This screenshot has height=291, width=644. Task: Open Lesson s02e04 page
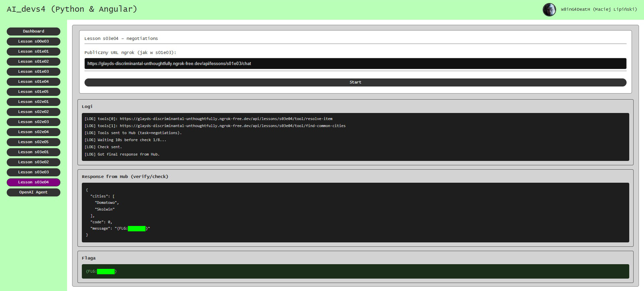click(34, 132)
